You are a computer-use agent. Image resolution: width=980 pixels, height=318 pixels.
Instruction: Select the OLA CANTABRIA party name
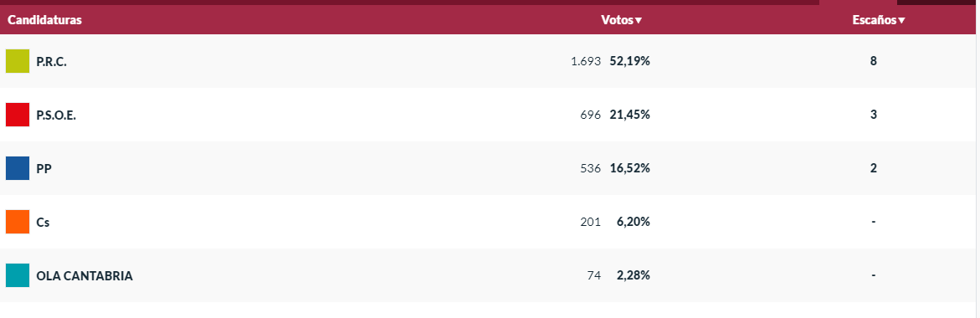click(x=85, y=275)
